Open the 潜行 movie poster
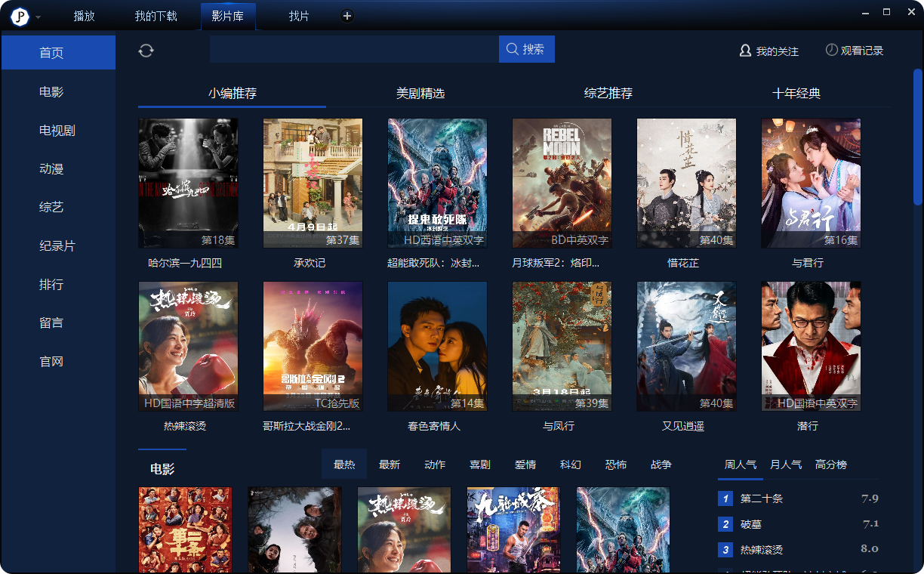924x574 pixels. [x=811, y=346]
